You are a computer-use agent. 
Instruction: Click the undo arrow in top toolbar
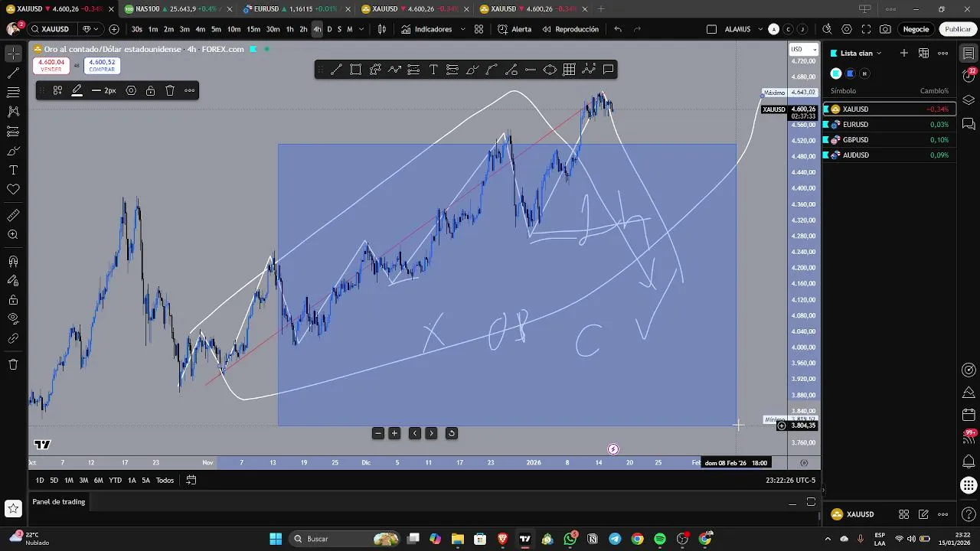(618, 29)
